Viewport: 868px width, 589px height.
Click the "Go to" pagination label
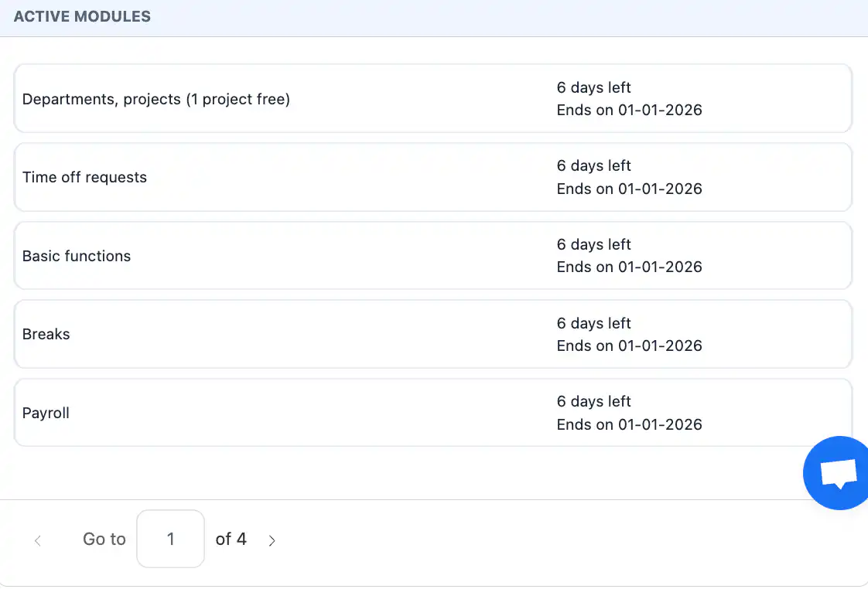point(104,539)
